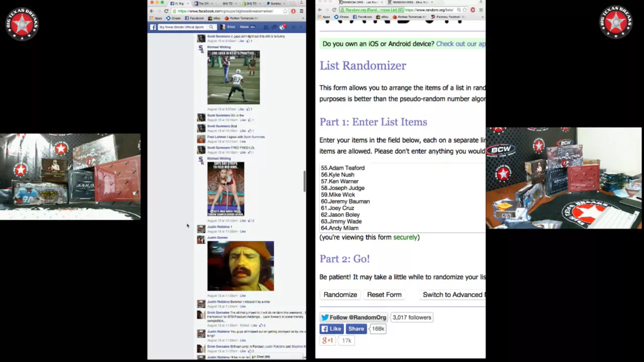Go to Facebook Home link
The width and height of the screenshot is (644, 362).
[x=244, y=27]
